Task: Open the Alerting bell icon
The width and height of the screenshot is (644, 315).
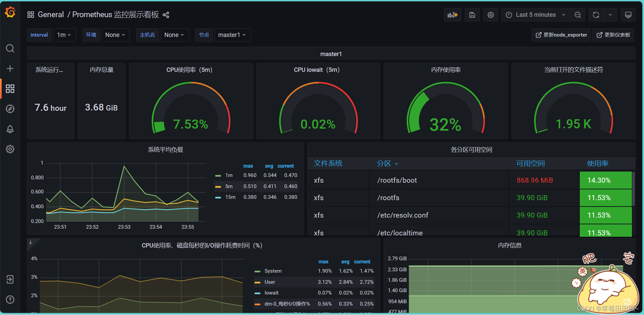Action: (10, 129)
